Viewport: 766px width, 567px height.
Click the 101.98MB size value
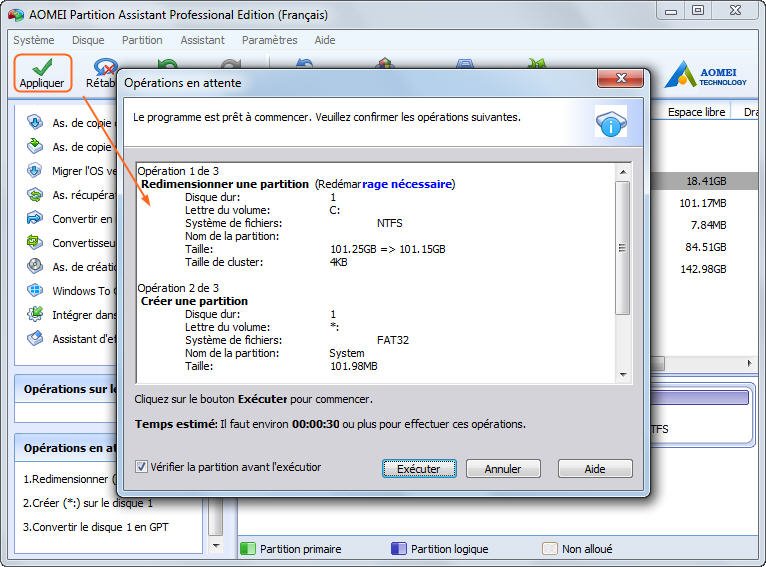354,366
